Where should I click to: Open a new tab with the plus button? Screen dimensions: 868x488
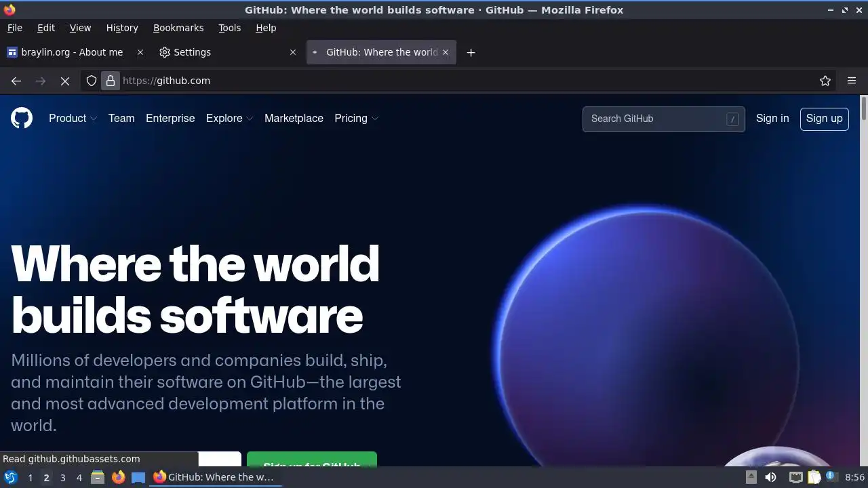click(471, 52)
